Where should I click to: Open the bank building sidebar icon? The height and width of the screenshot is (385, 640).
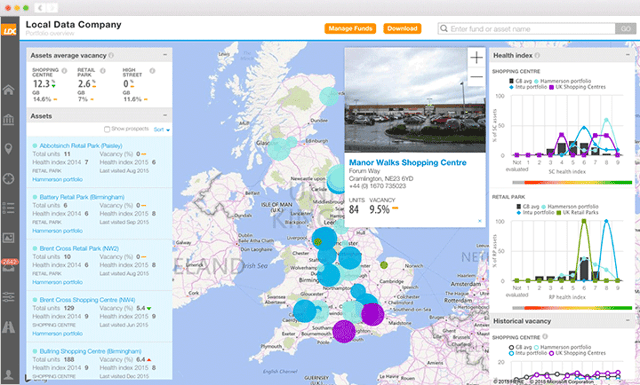click(x=9, y=120)
